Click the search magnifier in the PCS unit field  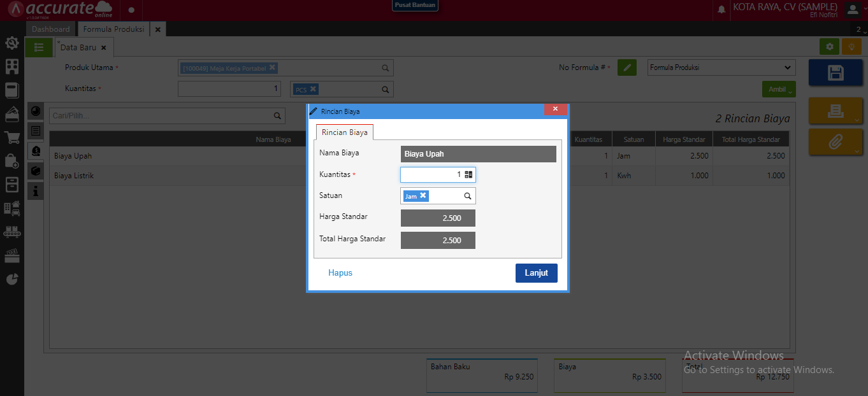pyautogui.click(x=386, y=90)
